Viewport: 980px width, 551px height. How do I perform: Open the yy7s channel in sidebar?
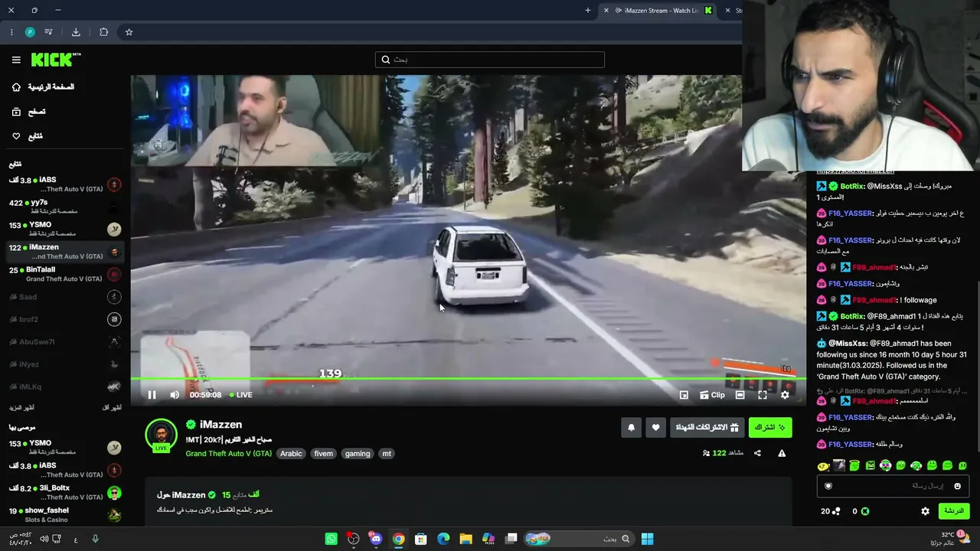coord(65,207)
